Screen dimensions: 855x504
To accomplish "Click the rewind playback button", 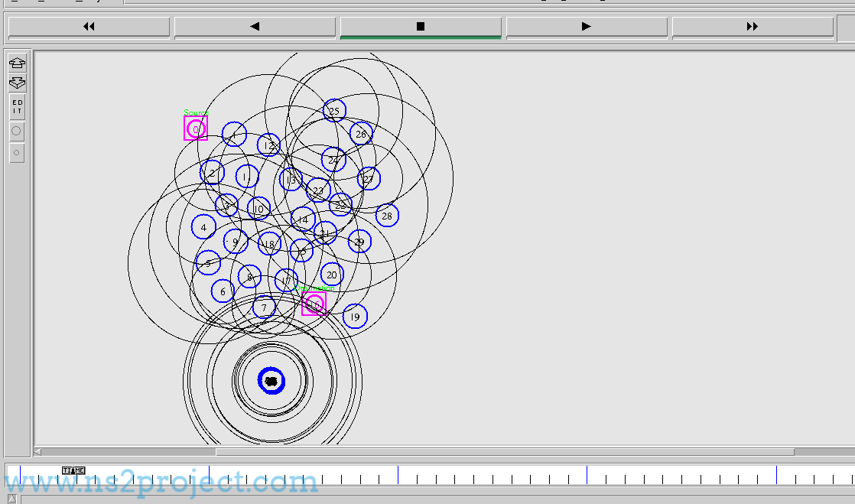I will click(89, 27).
